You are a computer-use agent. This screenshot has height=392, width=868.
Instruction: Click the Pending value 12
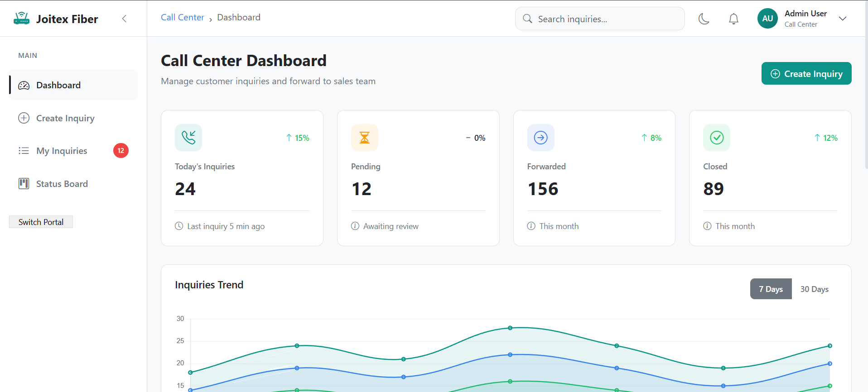(362, 189)
